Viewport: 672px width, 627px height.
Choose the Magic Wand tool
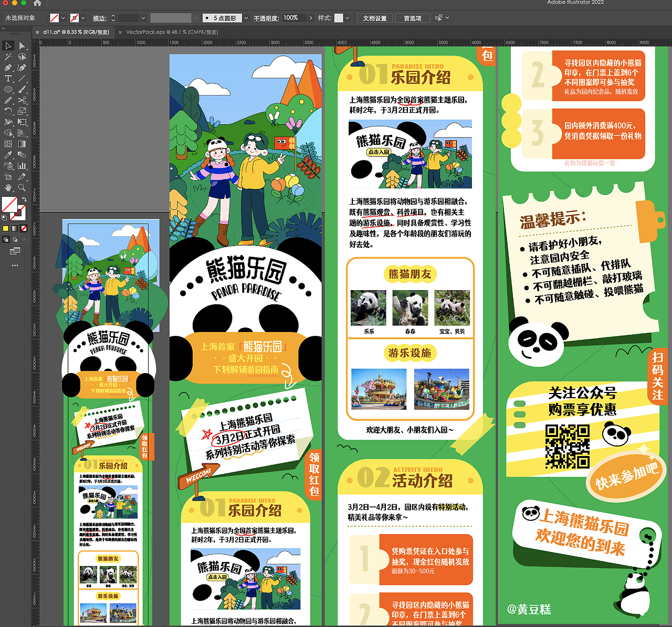[8, 57]
